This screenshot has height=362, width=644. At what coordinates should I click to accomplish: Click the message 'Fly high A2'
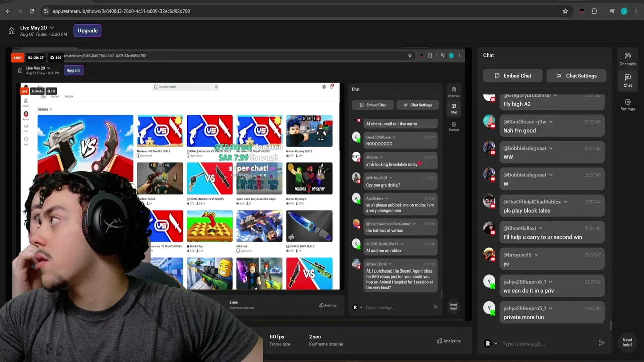[517, 104]
